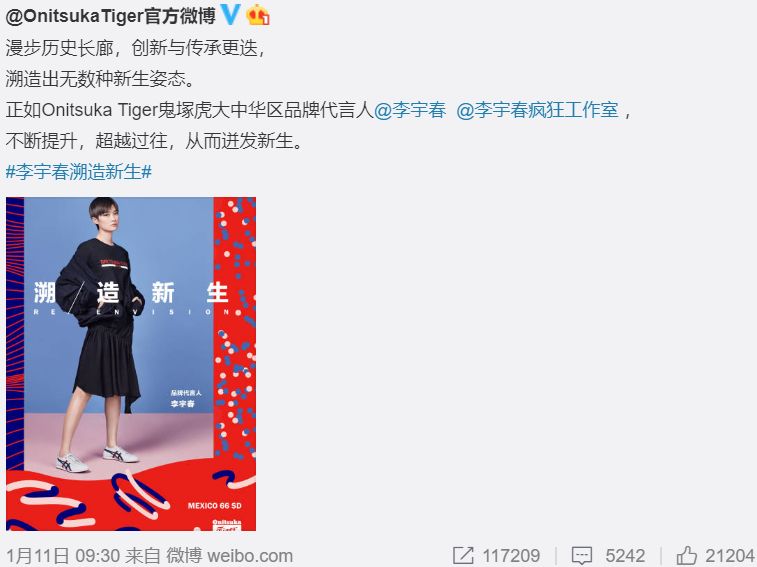The width and height of the screenshot is (757, 567).
Task: Open the #李宇春溯造新生# hashtag topic
Action: (79, 172)
